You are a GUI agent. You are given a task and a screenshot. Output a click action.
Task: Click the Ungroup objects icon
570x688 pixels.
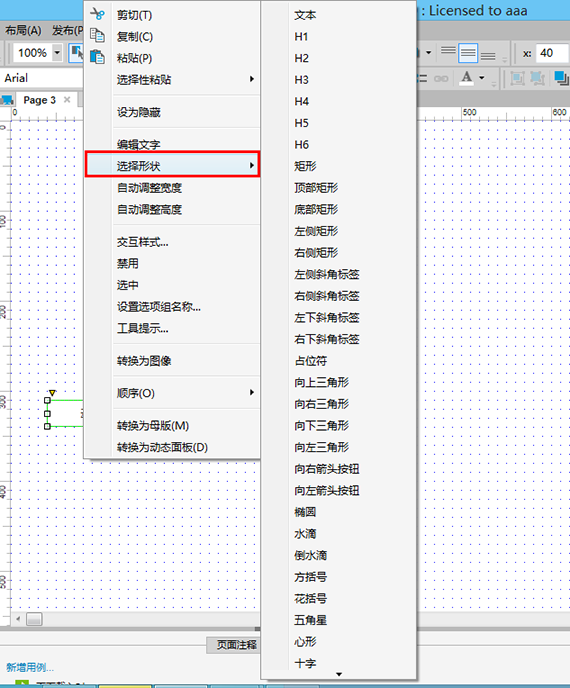point(537,79)
